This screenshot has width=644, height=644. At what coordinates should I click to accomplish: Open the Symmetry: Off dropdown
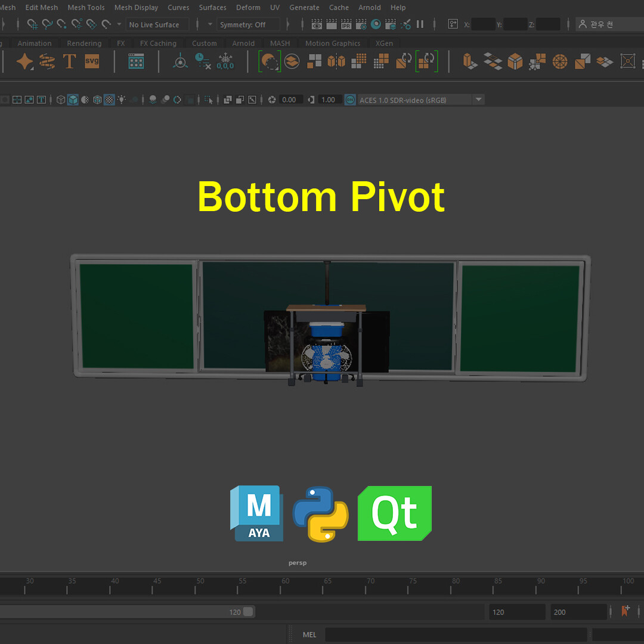[x=249, y=24]
